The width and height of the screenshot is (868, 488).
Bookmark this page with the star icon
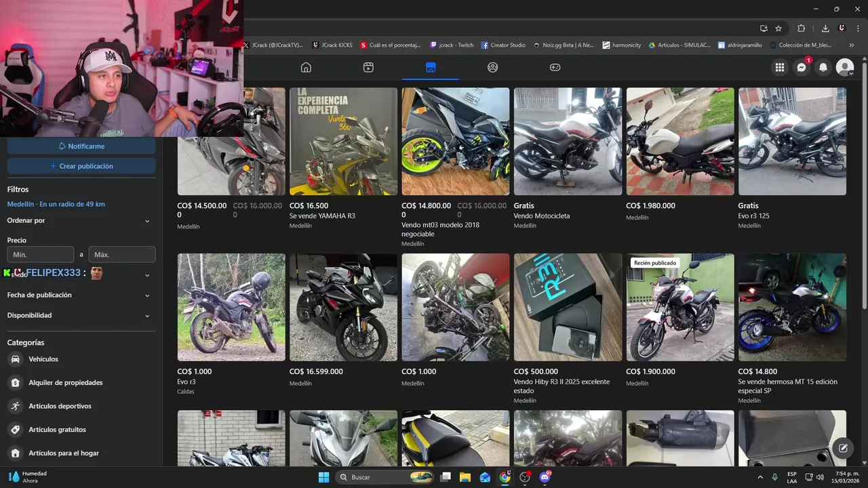pyautogui.click(x=778, y=28)
